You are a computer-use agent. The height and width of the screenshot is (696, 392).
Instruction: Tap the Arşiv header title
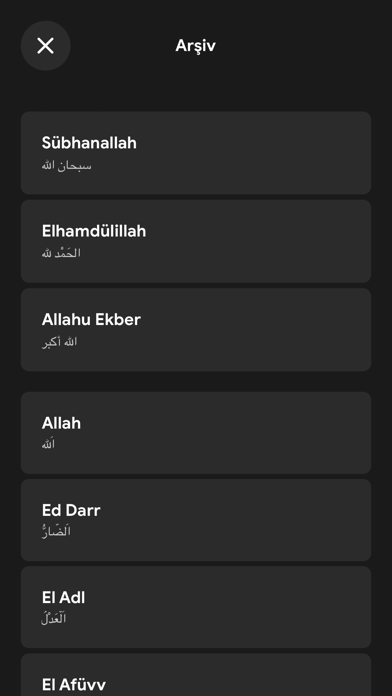[x=195, y=45]
